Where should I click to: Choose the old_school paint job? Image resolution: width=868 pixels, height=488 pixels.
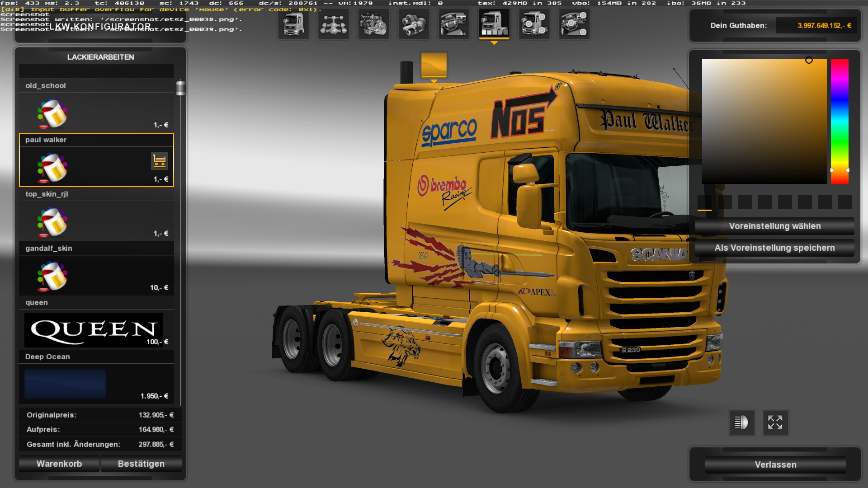96,106
